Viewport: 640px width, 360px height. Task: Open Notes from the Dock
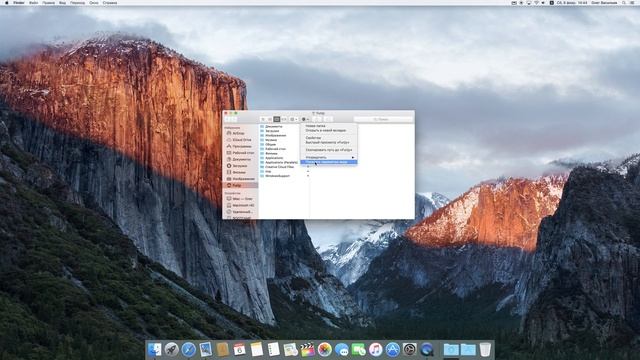(x=257, y=349)
